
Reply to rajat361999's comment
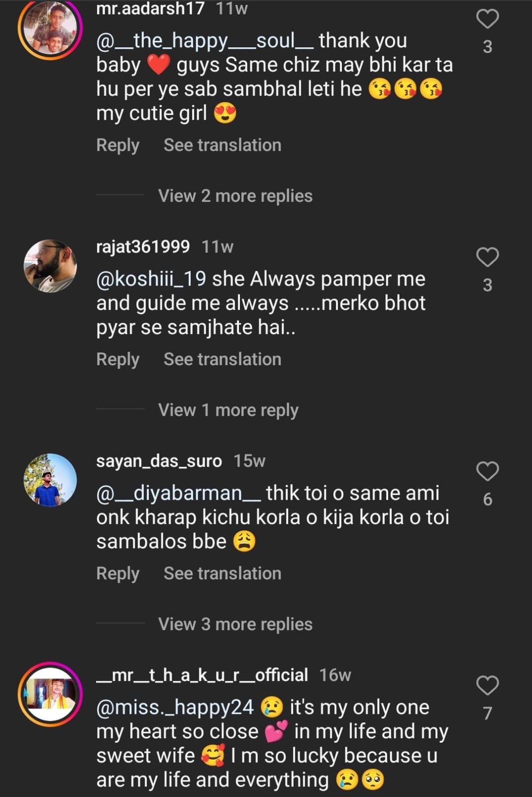pos(117,359)
